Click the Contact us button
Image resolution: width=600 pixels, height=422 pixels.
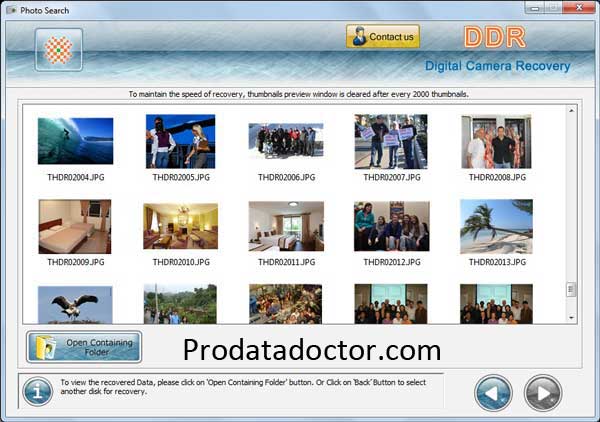point(383,37)
